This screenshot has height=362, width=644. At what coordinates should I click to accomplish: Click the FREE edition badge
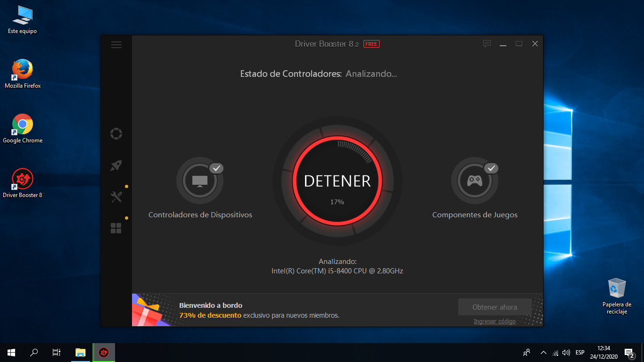[x=371, y=44]
